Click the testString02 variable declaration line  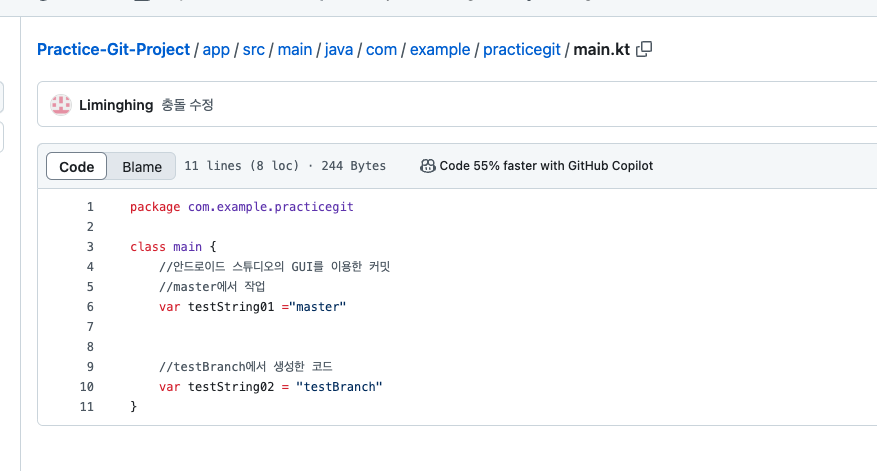tap(270, 387)
